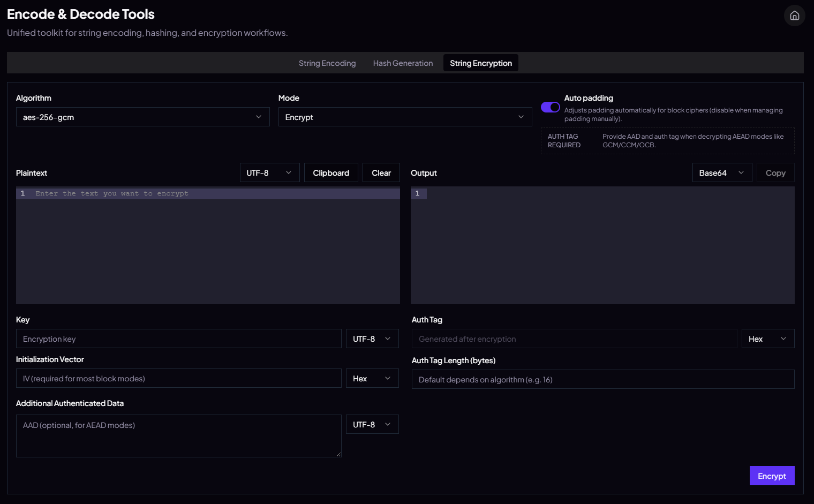Open the Algorithm dropdown showing aes-256-gcm
Viewport: 814px width, 504px height.
coord(142,117)
